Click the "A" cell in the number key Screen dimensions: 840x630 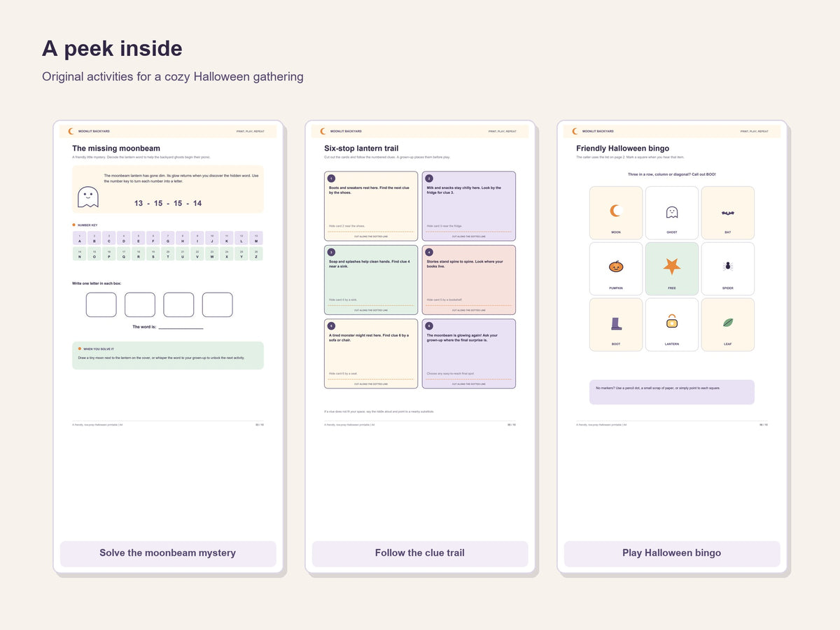[80, 239]
